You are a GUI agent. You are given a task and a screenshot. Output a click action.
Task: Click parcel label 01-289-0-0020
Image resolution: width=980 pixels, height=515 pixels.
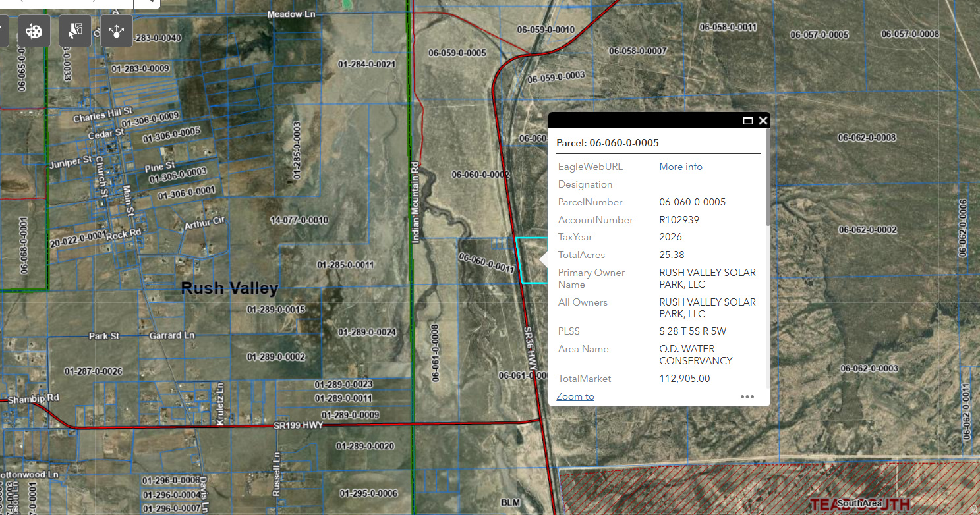click(x=365, y=447)
